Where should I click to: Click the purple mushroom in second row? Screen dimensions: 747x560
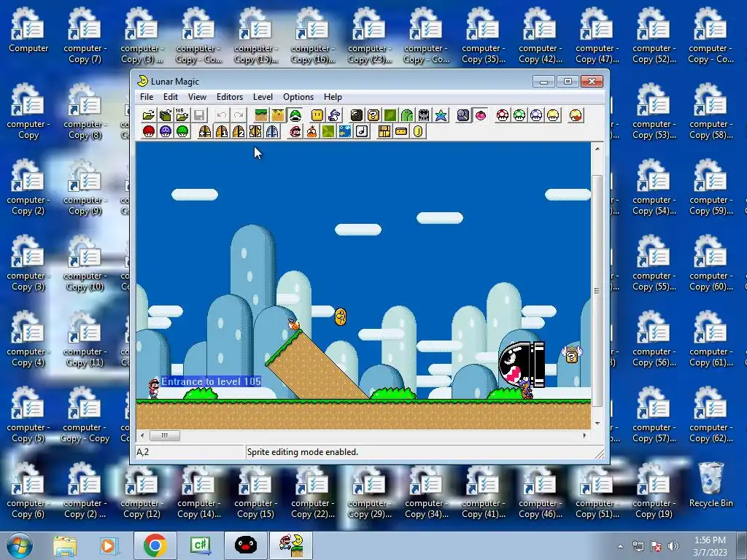[x=166, y=131]
